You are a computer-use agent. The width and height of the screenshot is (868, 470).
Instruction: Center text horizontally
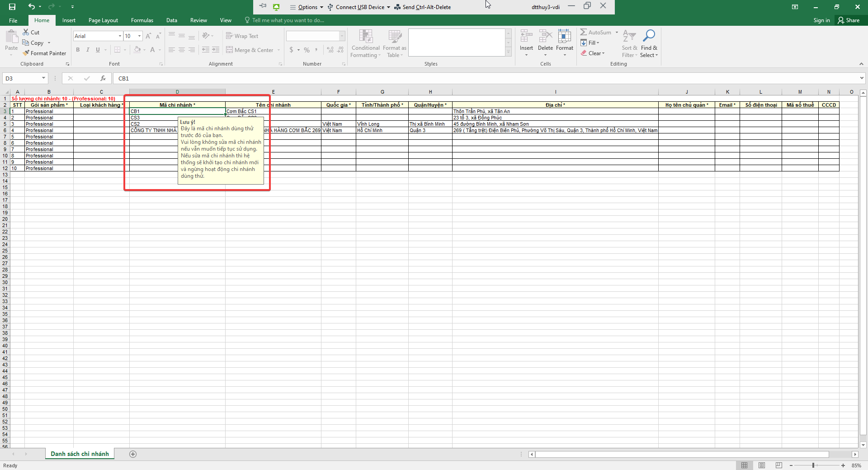coord(182,50)
